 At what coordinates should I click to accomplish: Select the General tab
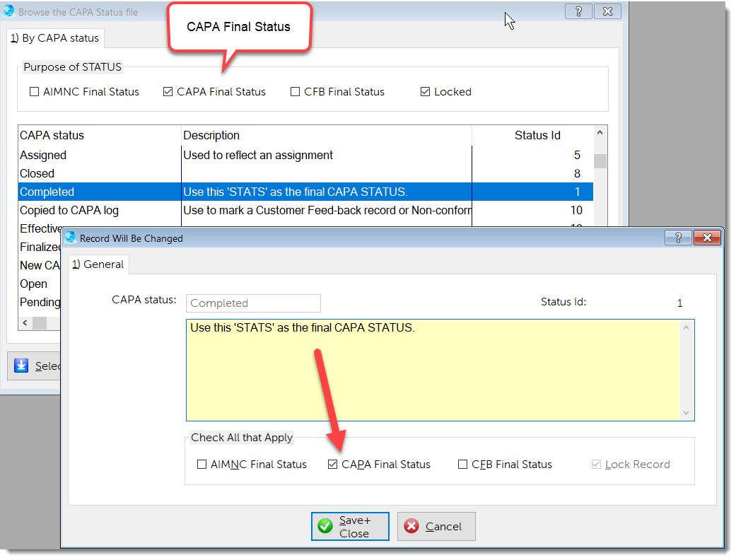point(98,264)
